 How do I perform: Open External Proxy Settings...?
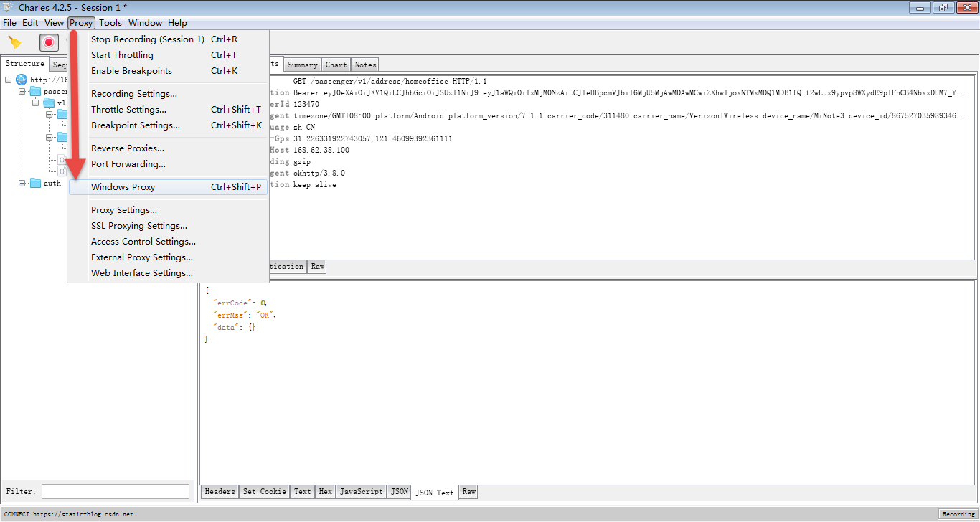pos(168,257)
